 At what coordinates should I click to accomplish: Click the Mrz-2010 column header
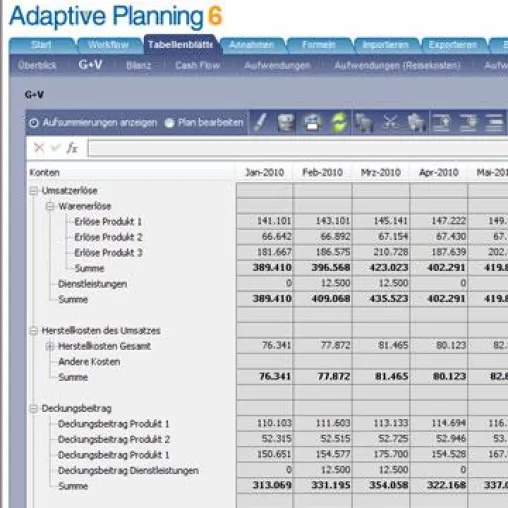(381, 173)
